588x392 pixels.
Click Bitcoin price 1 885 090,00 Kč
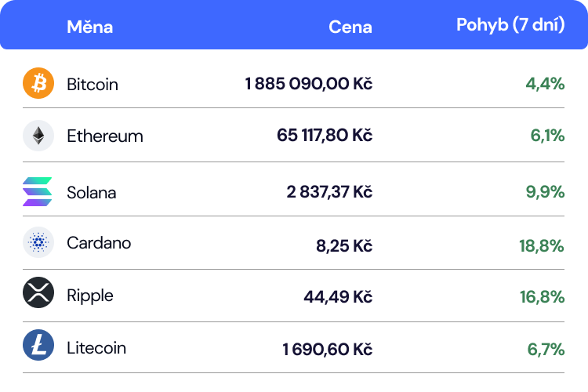click(x=308, y=84)
